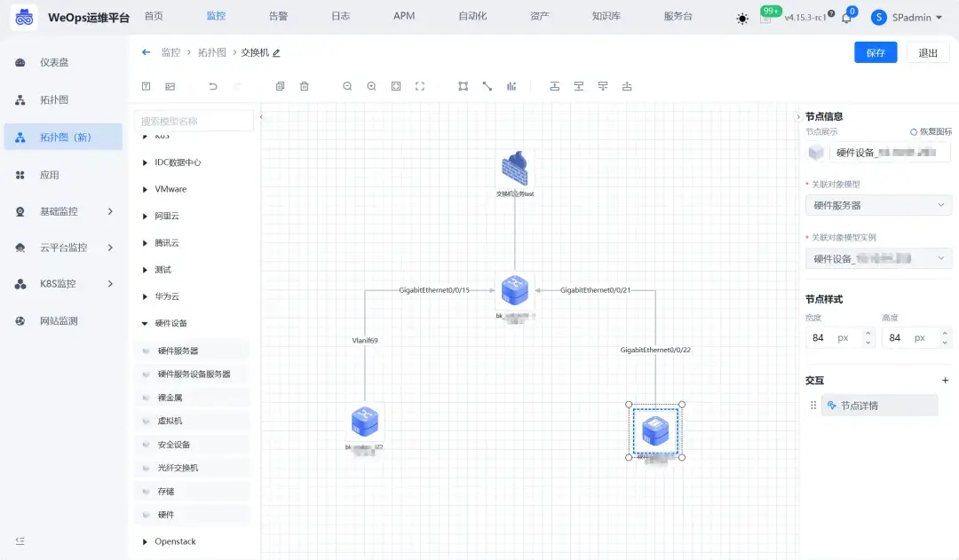Toggle the light/dark theme sun icon

742,19
